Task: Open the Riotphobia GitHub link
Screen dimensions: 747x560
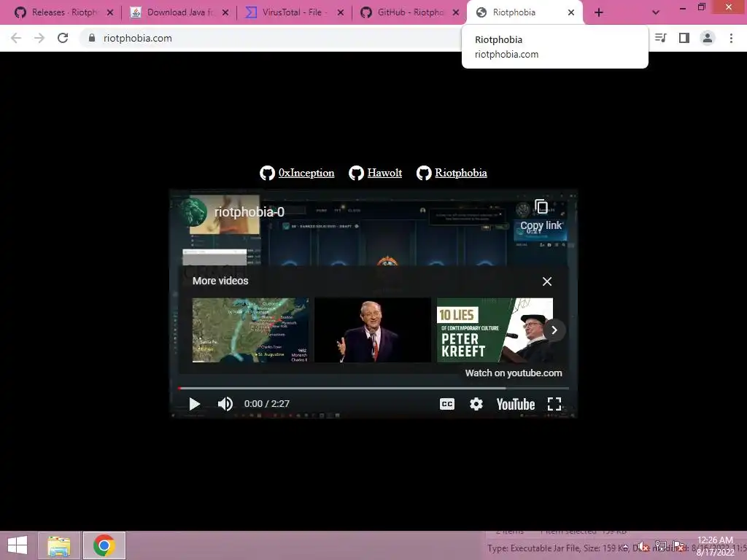Action: click(461, 173)
